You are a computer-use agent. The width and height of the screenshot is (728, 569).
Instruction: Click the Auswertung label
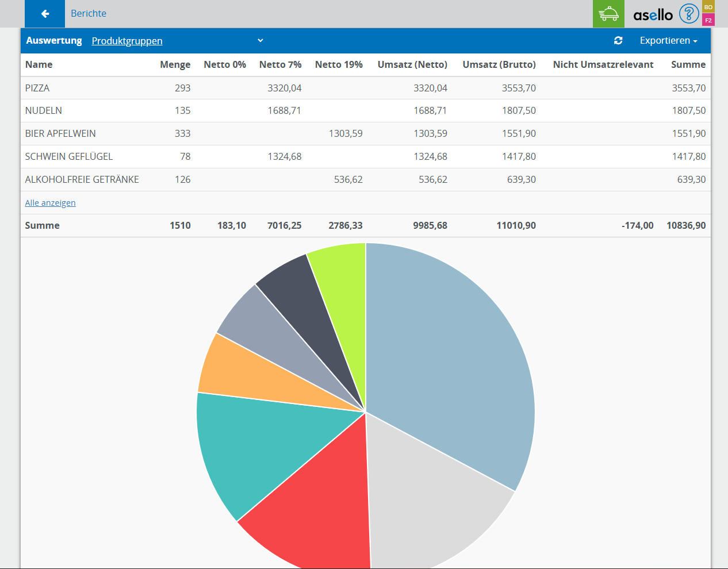(54, 40)
